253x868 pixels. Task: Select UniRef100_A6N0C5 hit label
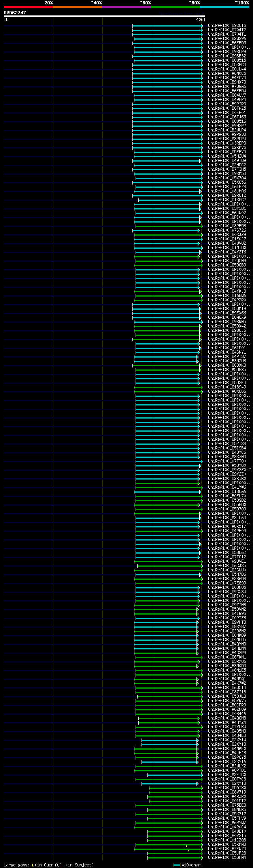(x=227, y=74)
